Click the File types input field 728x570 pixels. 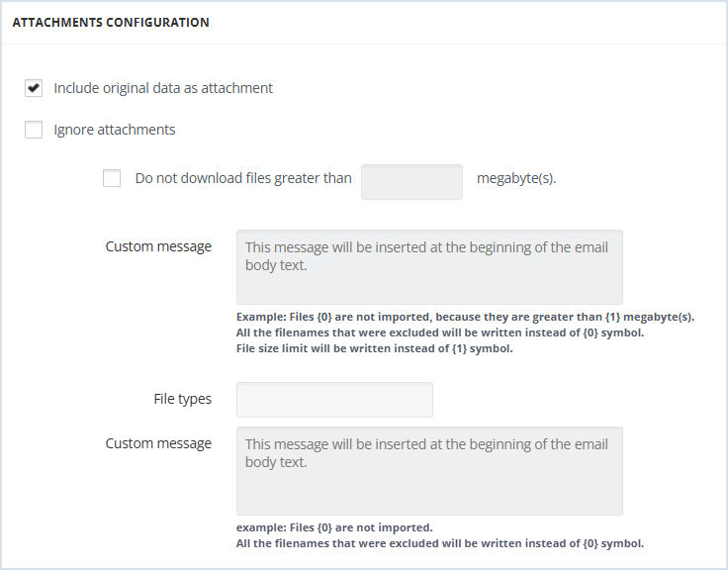pyautogui.click(x=334, y=400)
